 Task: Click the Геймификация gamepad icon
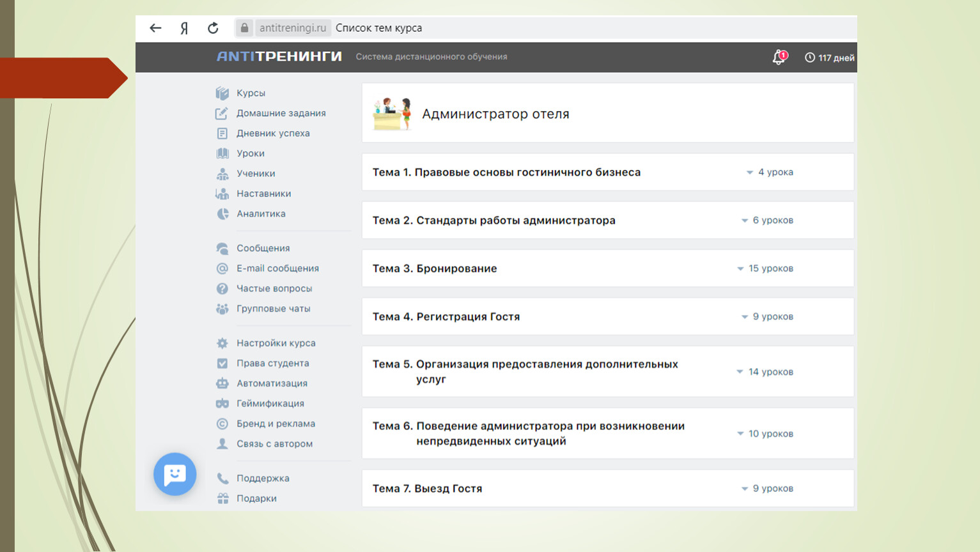coord(222,404)
